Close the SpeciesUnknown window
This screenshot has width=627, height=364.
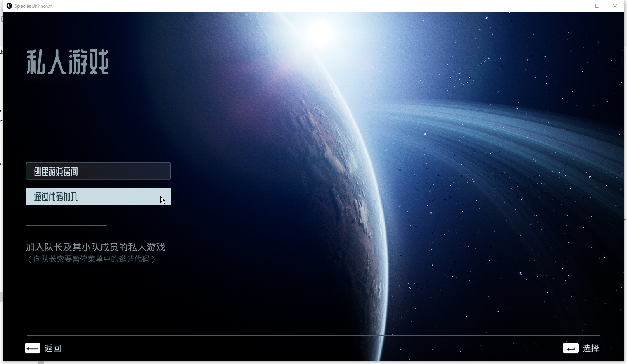pyautogui.click(x=615, y=6)
